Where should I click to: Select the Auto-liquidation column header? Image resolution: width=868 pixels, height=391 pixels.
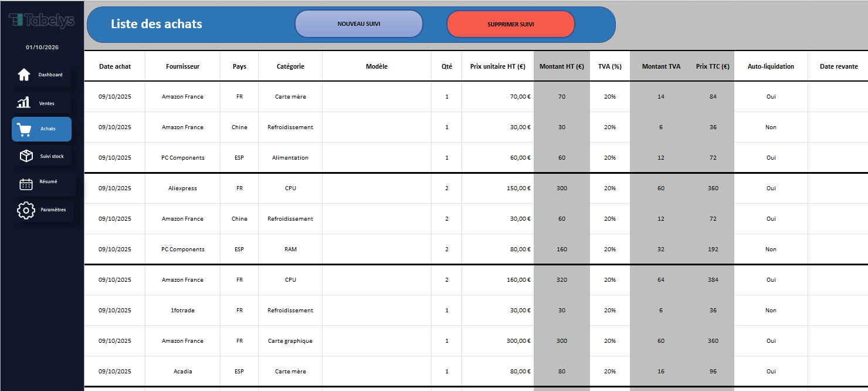click(x=771, y=66)
